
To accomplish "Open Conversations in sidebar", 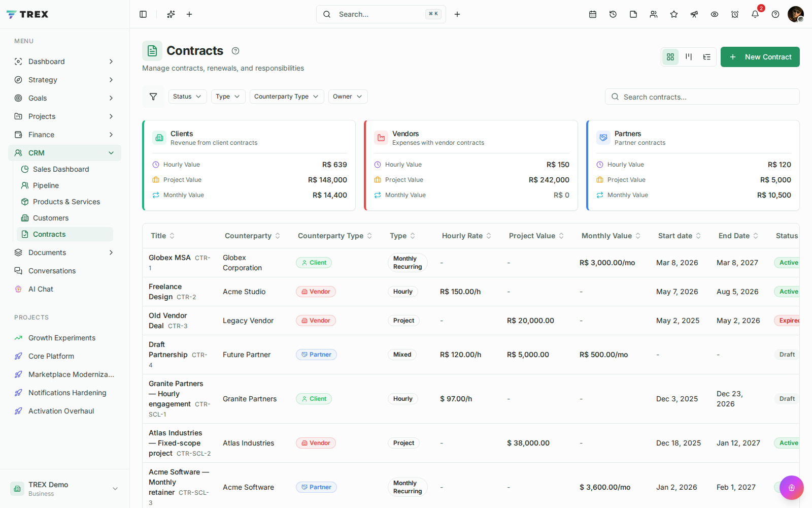I will 64,271.
